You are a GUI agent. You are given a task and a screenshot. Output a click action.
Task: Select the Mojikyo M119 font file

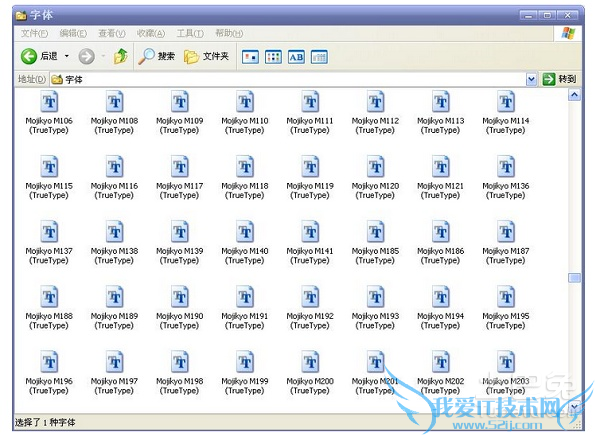310,178
